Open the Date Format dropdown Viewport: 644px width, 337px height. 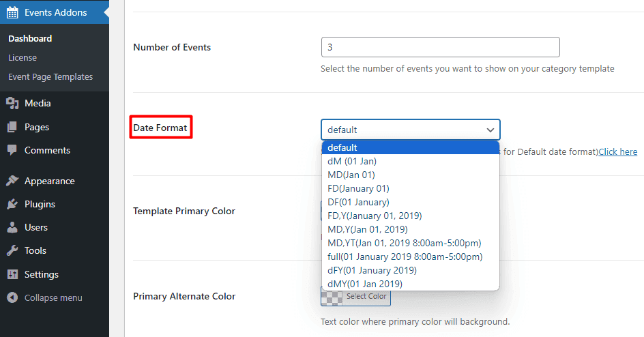pyautogui.click(x=410, y=130)
